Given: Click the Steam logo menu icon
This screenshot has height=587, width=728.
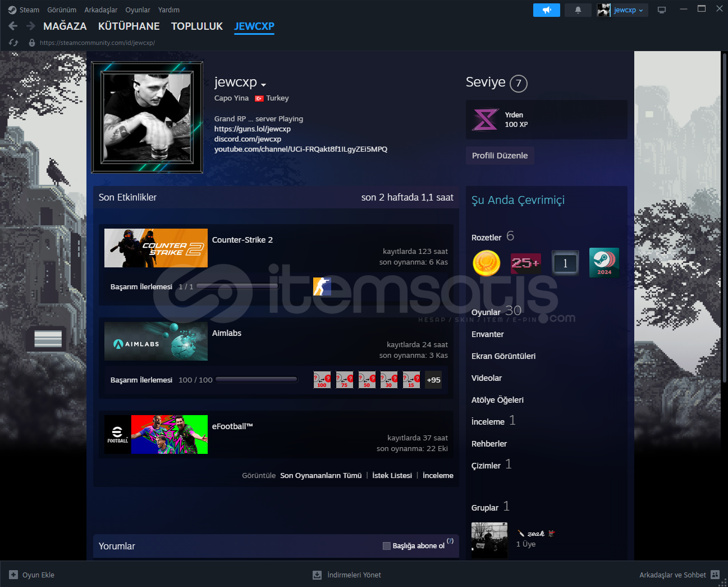Looking at the screenshot, I should click(x=12, y=10).
